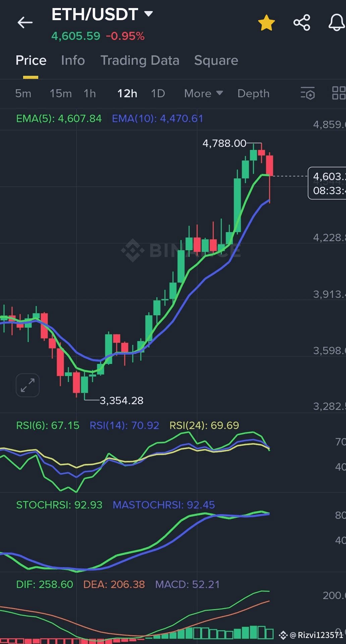Open the Square tab
This screenshot has height=644, width=346.
pos(216,61)
